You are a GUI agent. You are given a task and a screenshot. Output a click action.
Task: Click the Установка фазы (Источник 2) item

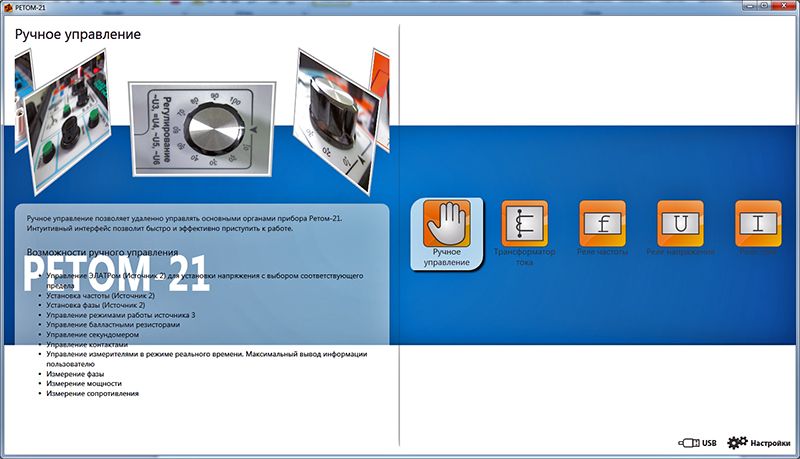click(x=95, y=305)
